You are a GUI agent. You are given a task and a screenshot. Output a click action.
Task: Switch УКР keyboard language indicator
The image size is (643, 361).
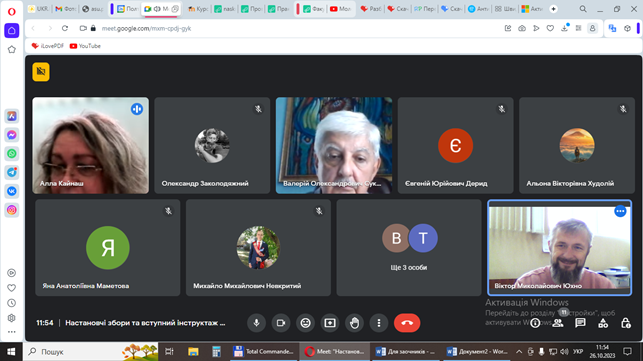coord(578,352)
